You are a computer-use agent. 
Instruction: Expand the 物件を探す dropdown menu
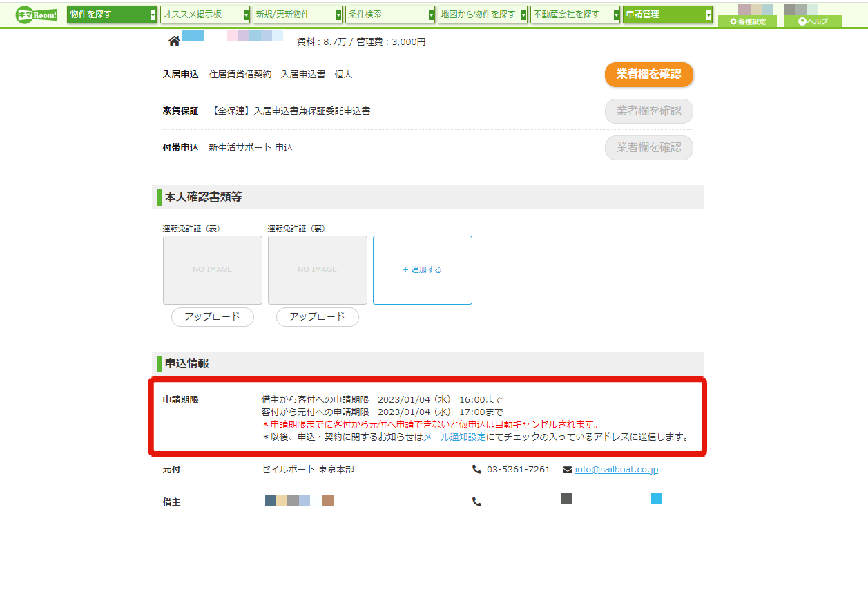112,15
